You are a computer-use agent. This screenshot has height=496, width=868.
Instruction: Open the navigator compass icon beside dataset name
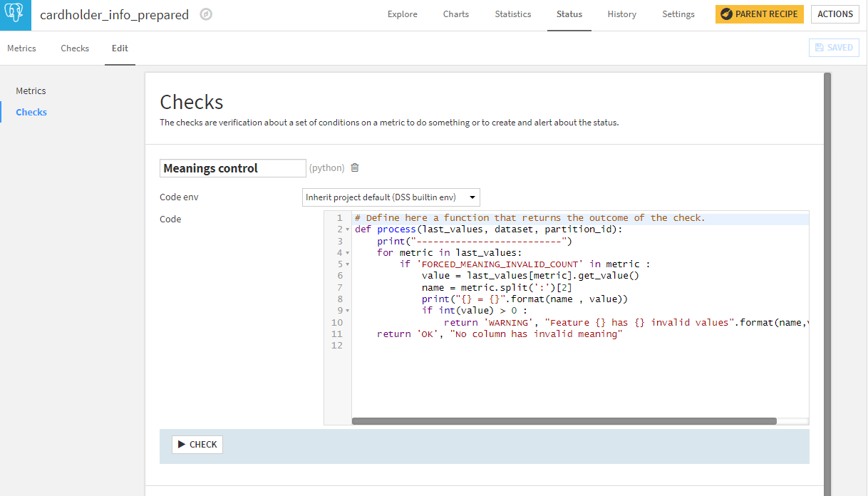tap(206, 14)
